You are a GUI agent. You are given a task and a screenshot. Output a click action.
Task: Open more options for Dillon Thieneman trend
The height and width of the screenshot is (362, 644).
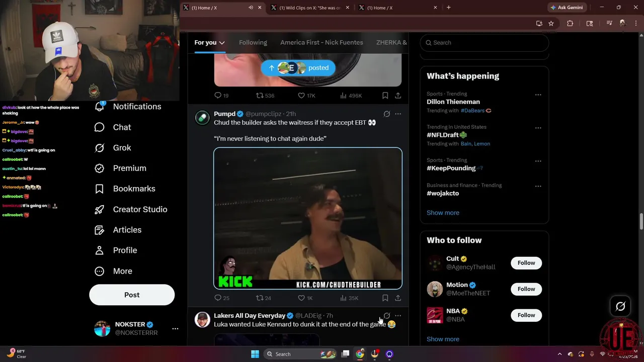[x=538, y=95]
